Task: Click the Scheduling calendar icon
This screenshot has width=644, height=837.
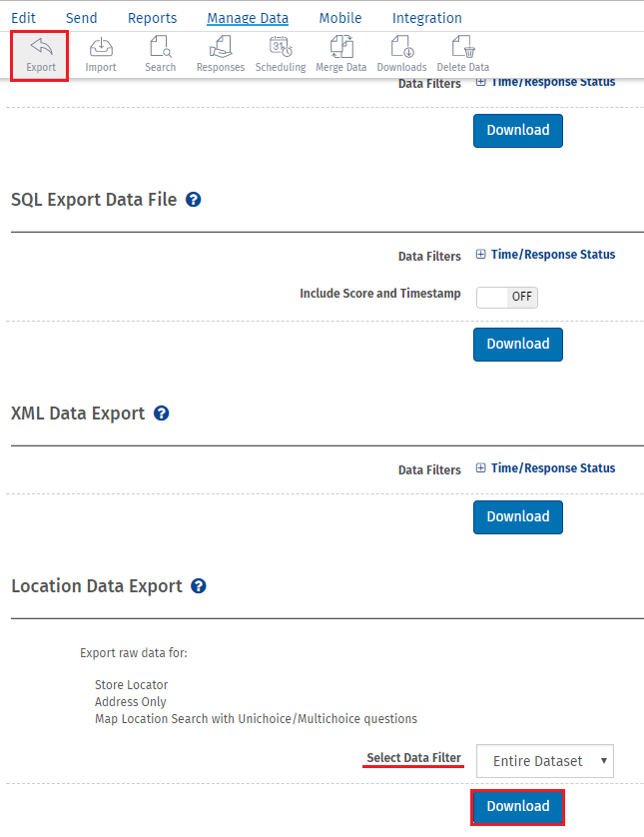Action: 281,54
